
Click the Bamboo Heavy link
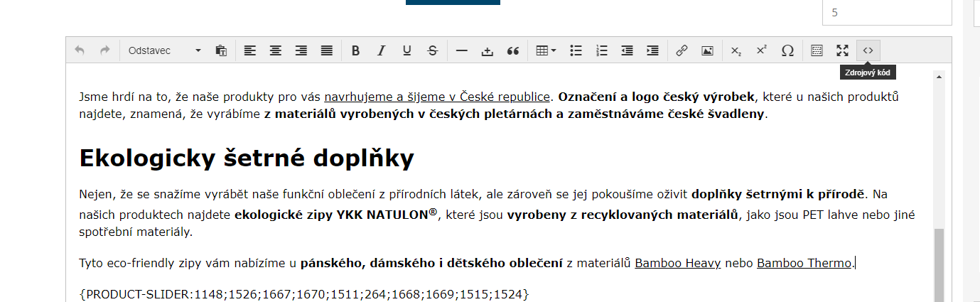677,264
